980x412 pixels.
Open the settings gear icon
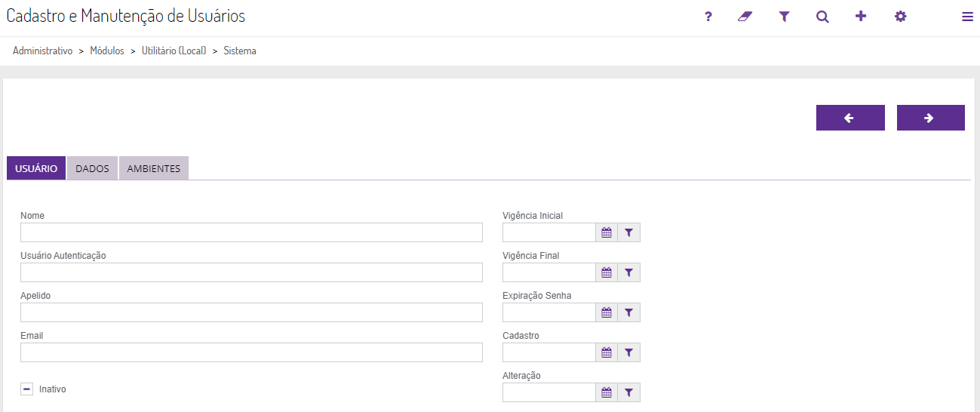point(900,17)
